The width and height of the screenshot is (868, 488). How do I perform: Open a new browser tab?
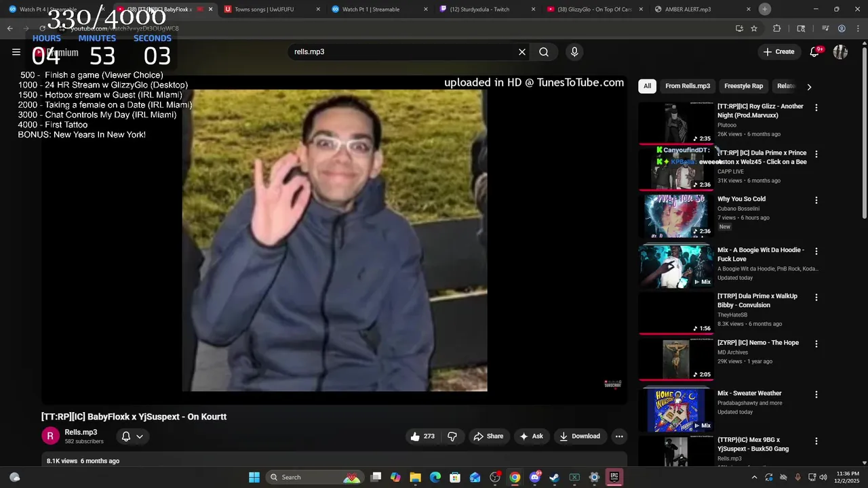pos(764,9)
